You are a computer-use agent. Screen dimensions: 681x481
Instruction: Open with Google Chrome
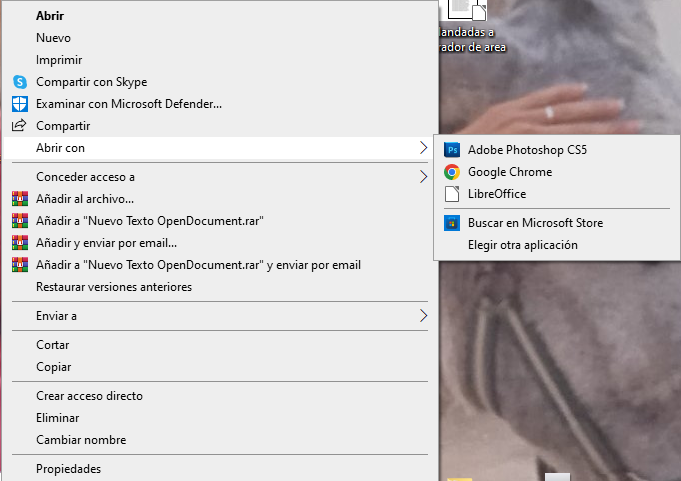click(557, 172)
